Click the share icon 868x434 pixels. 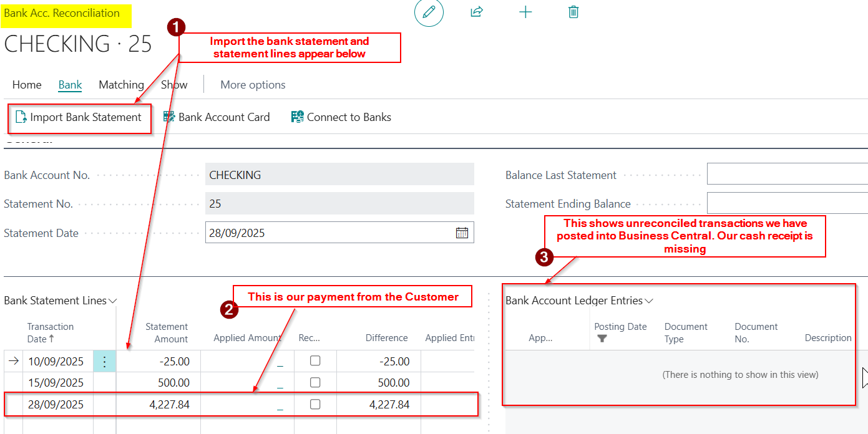click(x=477, y=12)
